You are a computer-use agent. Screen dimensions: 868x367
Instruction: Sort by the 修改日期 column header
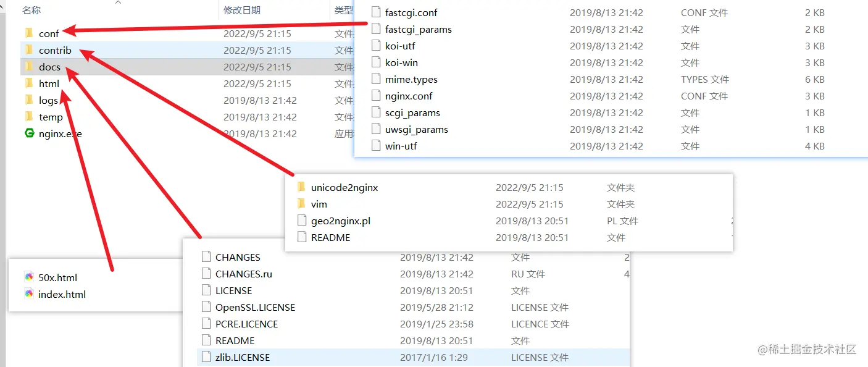pyautogui.click(x=242, y=10)
